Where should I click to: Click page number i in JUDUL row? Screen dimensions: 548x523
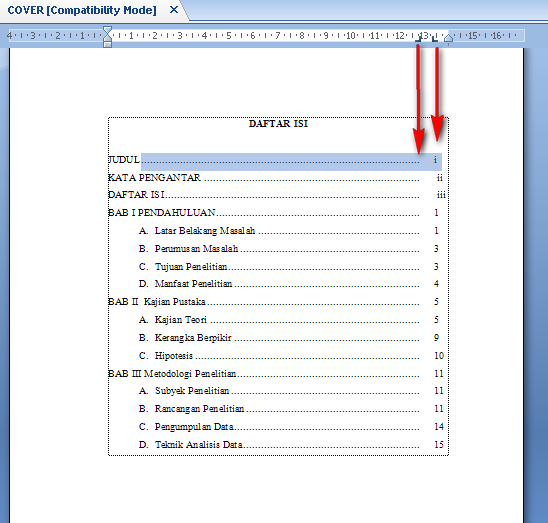[x=435, y=160]
